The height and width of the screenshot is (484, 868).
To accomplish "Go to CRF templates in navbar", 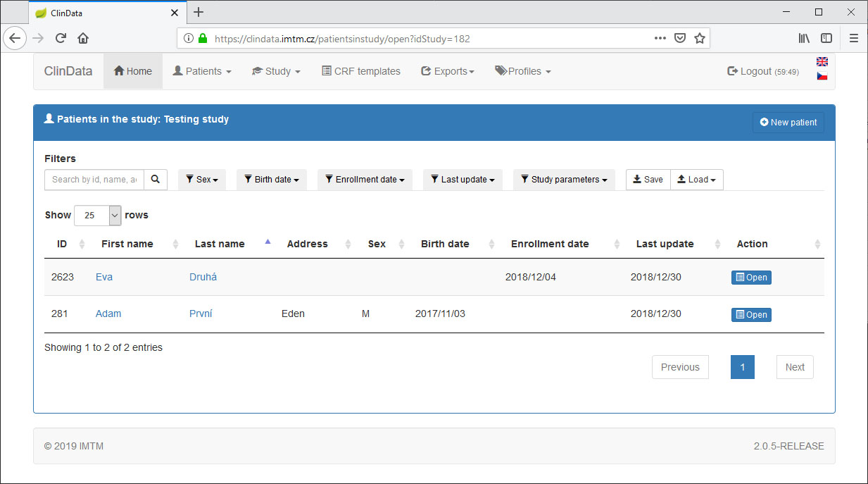I will pyautogui.click(x=361, y=71).
